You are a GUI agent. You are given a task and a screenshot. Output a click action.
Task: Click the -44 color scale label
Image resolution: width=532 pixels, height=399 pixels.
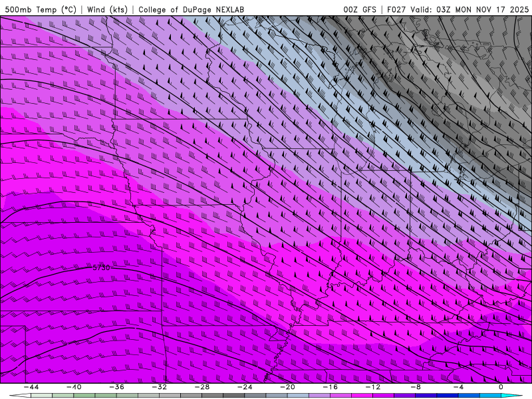click(x=31, y=387)
